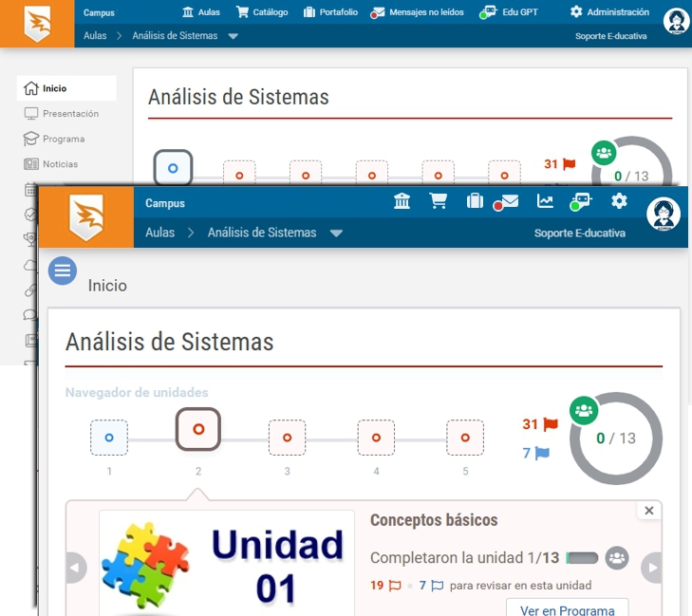The height and width of the screenshot is (616, 692).
Task: Open the statistics chart icon in the navbar
Action: 545,200
